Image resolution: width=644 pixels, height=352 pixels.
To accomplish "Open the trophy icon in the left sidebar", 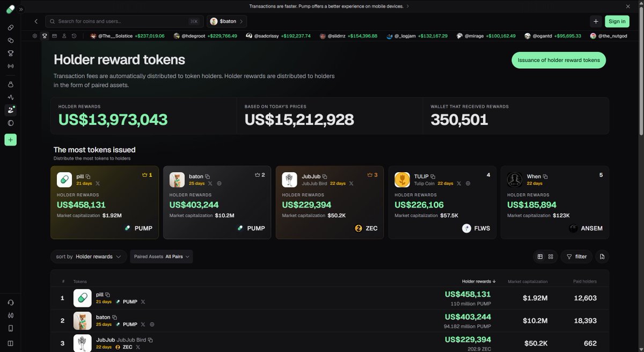I will pos(10,53).
